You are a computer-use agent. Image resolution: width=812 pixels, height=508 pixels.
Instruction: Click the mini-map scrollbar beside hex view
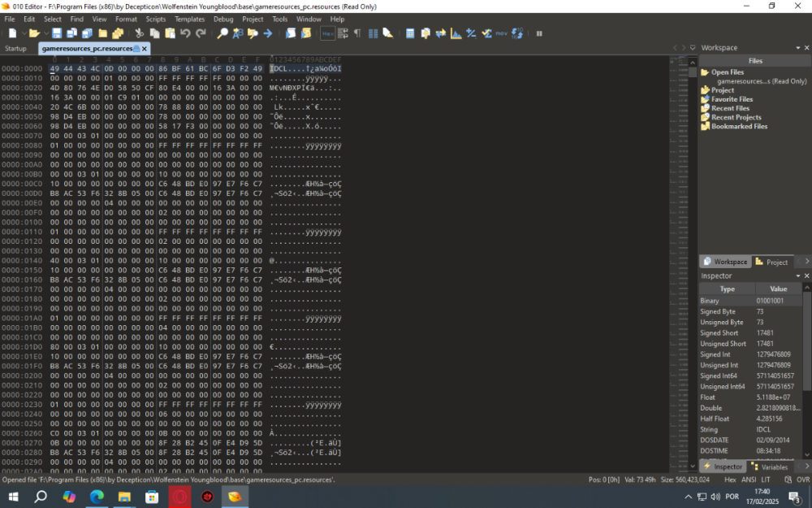pos(680,244)
